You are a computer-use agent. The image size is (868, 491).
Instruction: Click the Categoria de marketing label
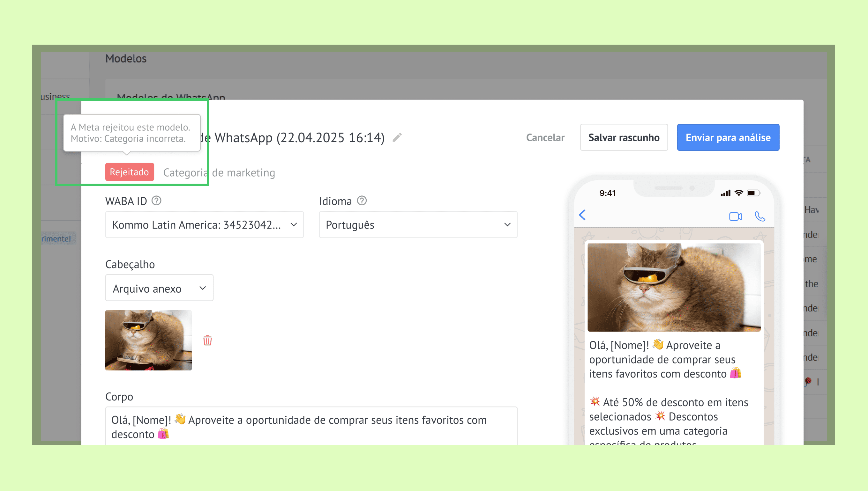(219, 173)
